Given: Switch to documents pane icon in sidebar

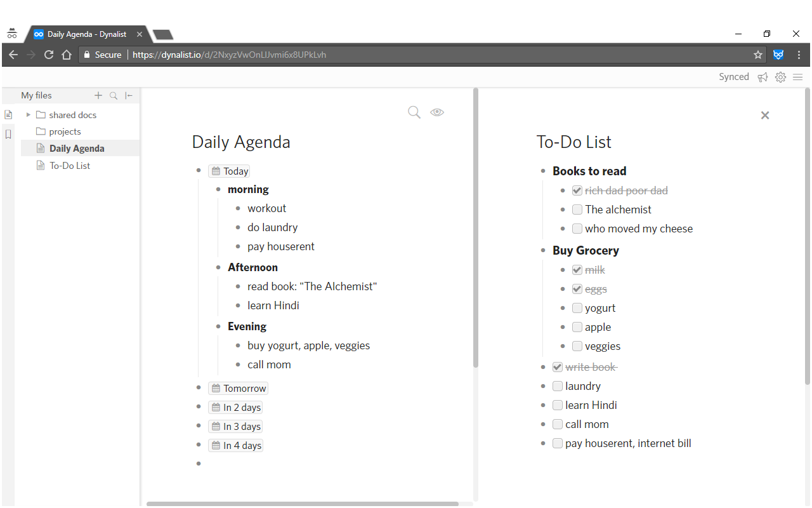Looking at the screenshot, I should click(8, 115).
